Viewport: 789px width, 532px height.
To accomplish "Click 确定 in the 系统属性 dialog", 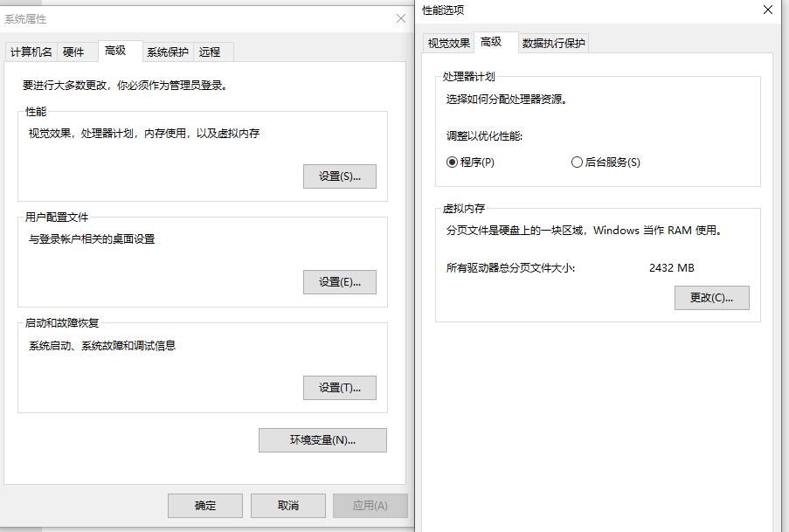I will [x=204, y=505].
